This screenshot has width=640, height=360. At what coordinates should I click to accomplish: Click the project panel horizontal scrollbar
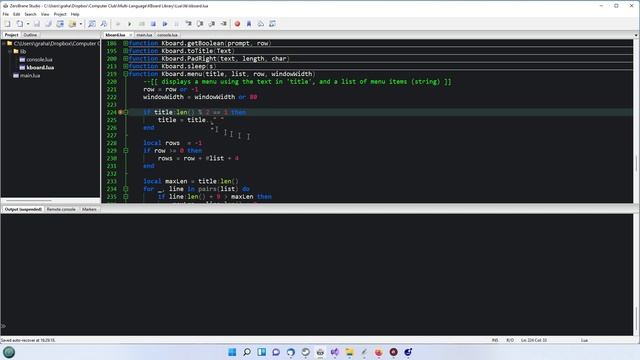(x=51, y=200)
